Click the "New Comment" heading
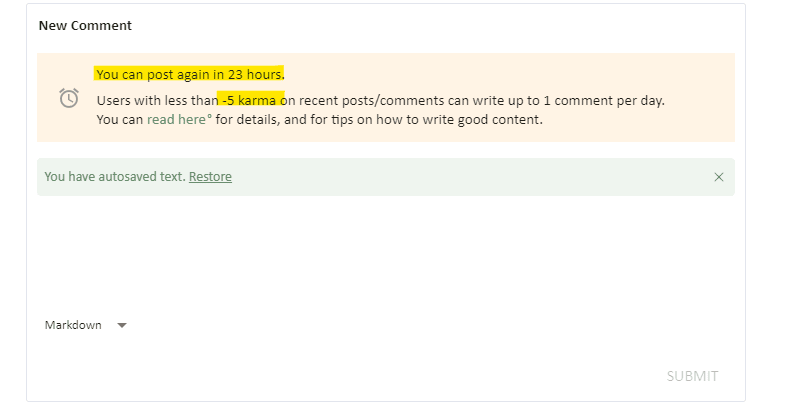 click(85, 25)
